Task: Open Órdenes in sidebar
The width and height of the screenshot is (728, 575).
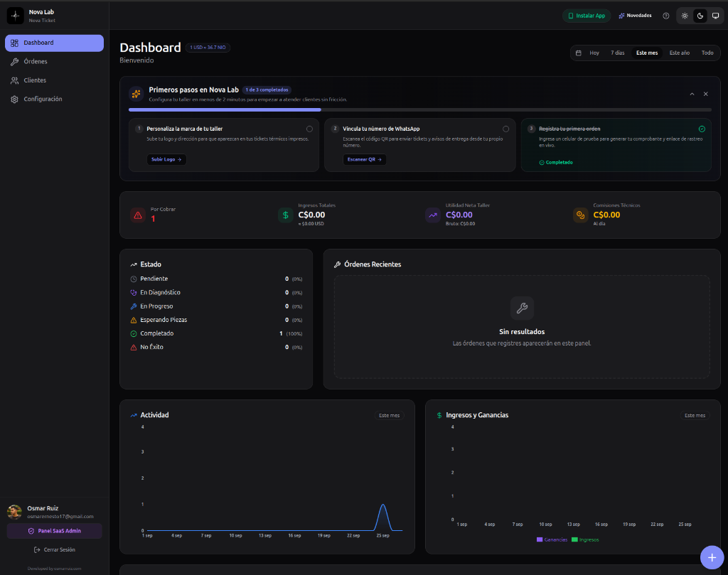Action: click(54, 62)
